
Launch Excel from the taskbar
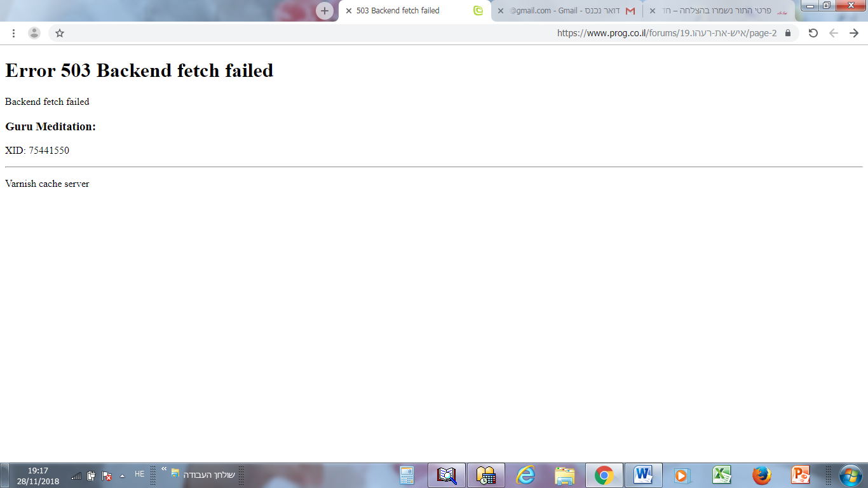[x=721, y=475]
